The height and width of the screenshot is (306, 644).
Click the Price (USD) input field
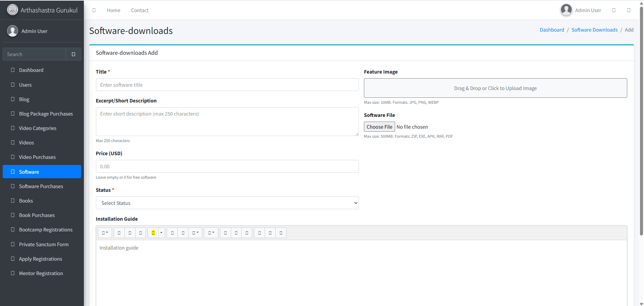227,166
